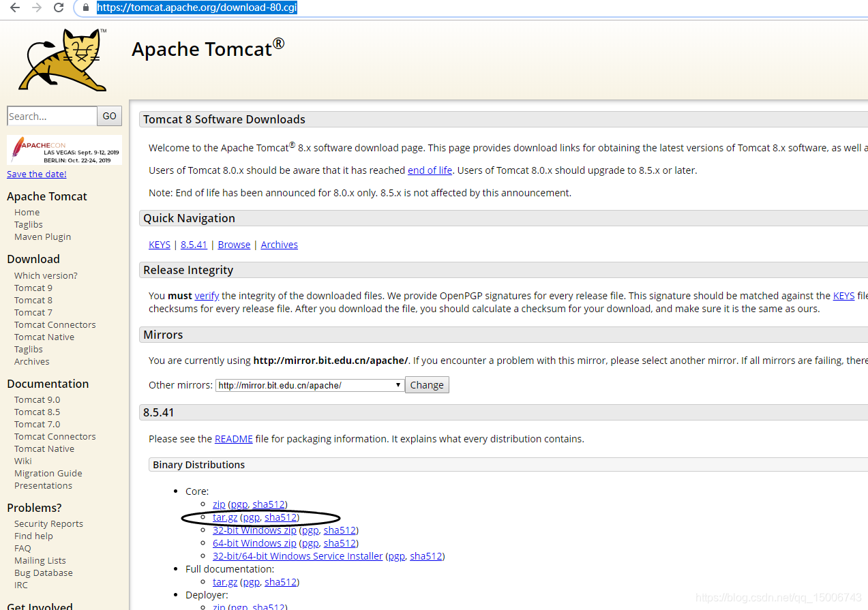Open Maven Plugin sidebar link
The image size is (868, 610).
coord(42,237)
